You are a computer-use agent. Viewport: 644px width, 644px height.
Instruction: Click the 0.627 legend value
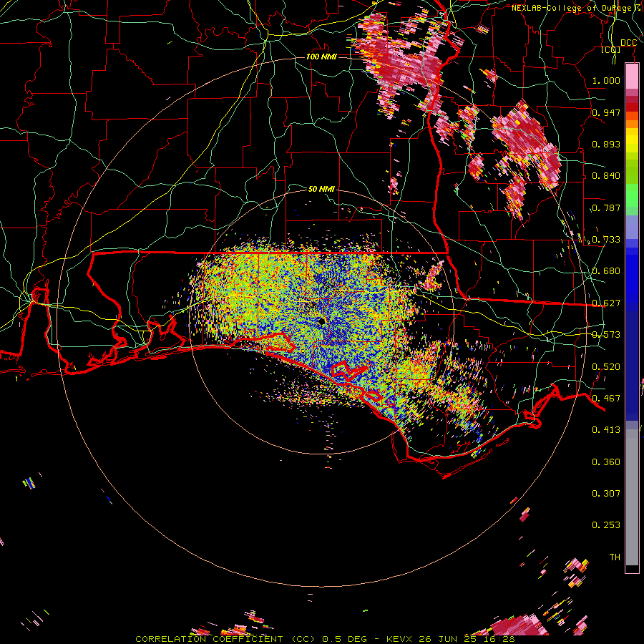tap(606, 303)
